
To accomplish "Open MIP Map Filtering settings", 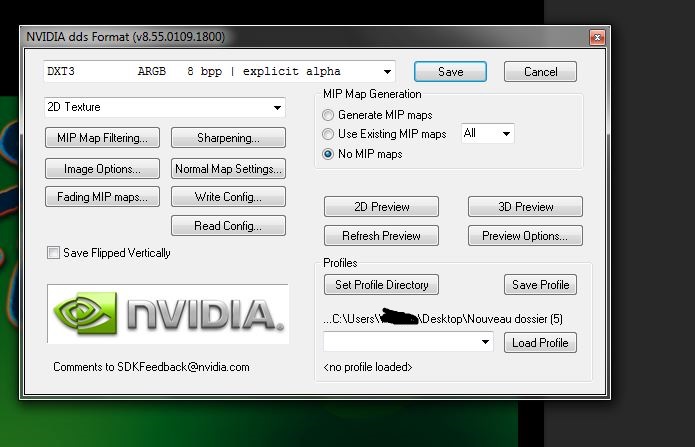I will [102, 138].
